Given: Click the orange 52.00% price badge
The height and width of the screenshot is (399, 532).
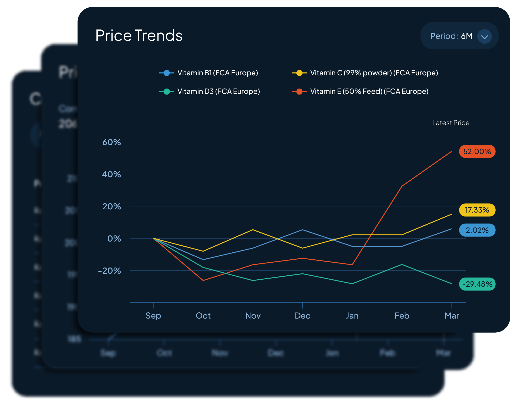Looking at the screenshot, I should tap(477, 152).
